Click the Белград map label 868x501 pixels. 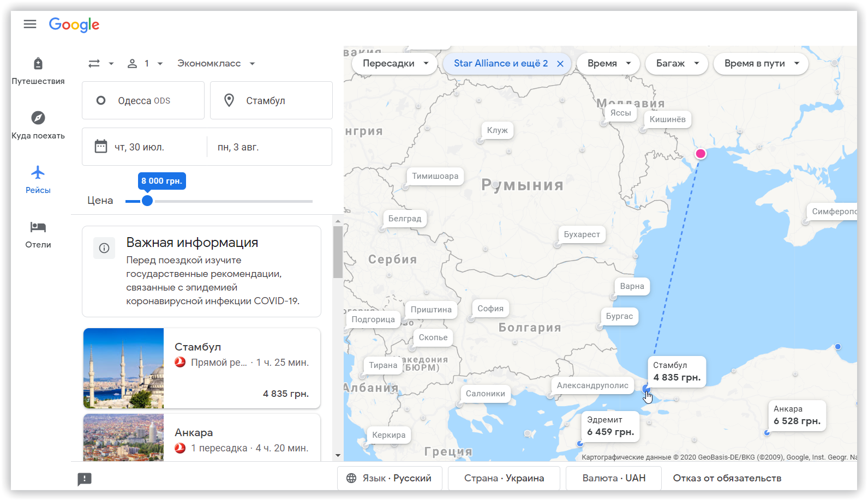pyautogui.click(x=405, y=219)
